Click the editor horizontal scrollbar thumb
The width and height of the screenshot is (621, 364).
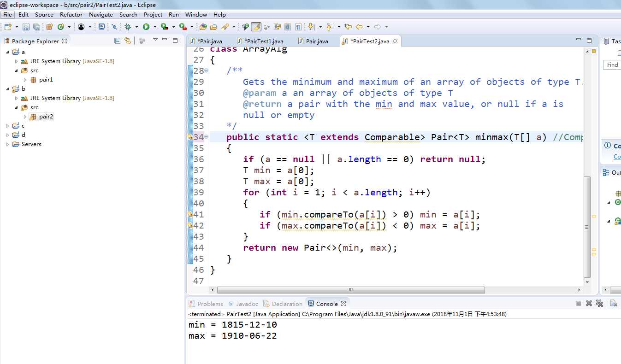[351, 290]
